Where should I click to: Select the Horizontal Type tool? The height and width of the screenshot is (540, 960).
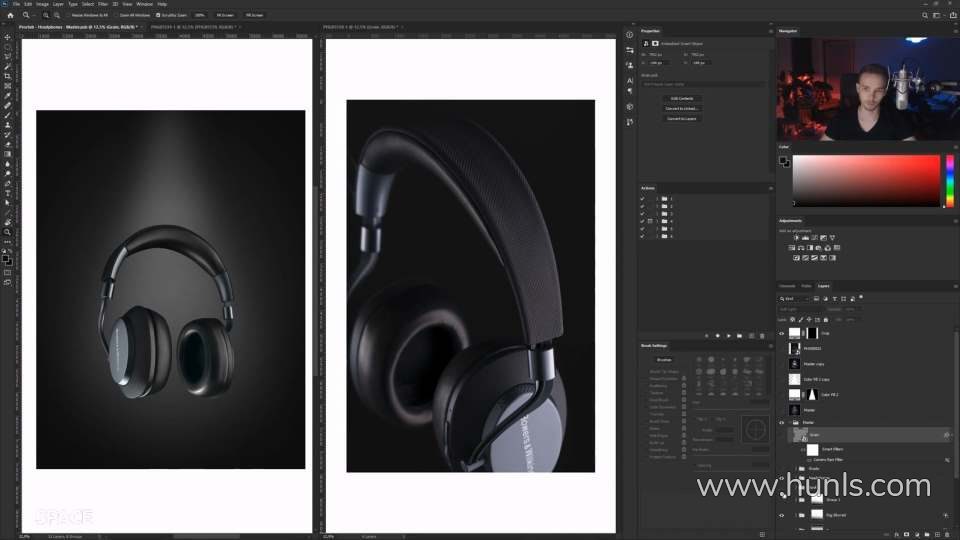coord(7,193)
